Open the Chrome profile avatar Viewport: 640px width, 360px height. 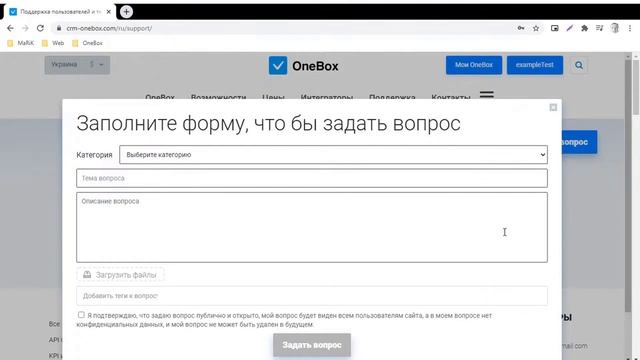coord(615,28)
